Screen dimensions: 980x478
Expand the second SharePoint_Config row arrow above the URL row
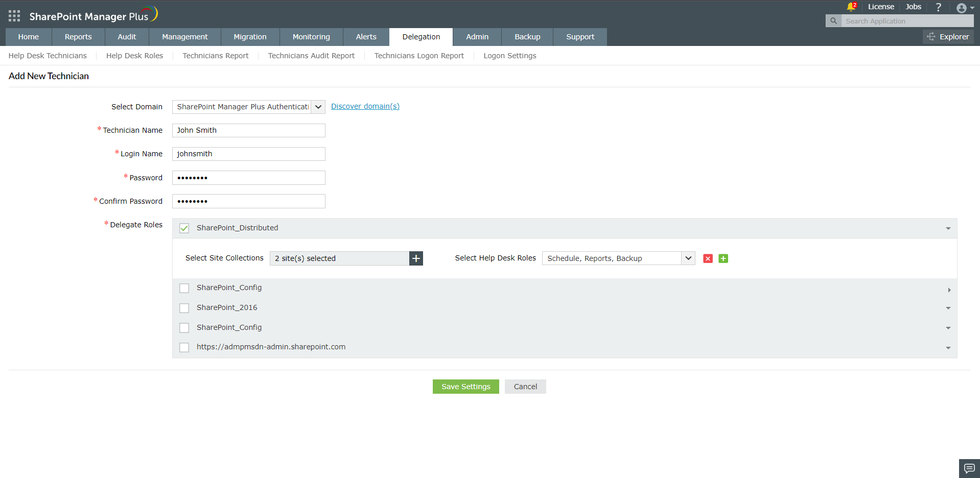click(948, 328)
